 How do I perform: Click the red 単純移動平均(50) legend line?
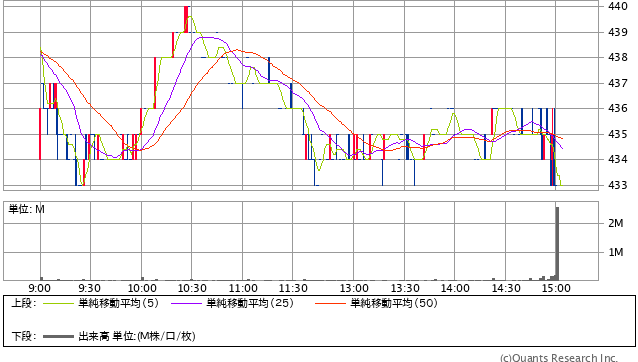coord(330,303)
